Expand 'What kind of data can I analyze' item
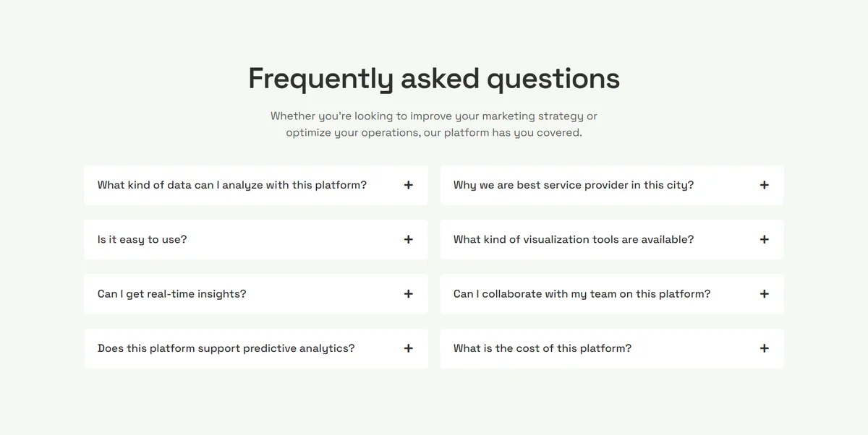This screenshot has width=868, height=435. (256, 185)
